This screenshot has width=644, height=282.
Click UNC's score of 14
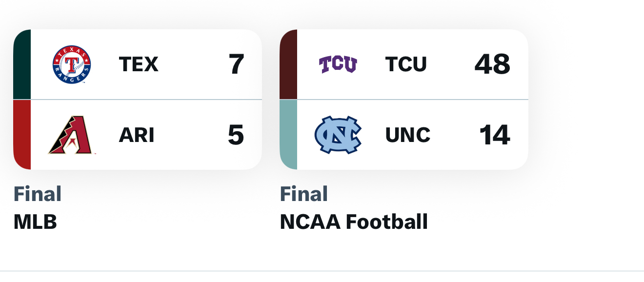[x=494, y=135]
